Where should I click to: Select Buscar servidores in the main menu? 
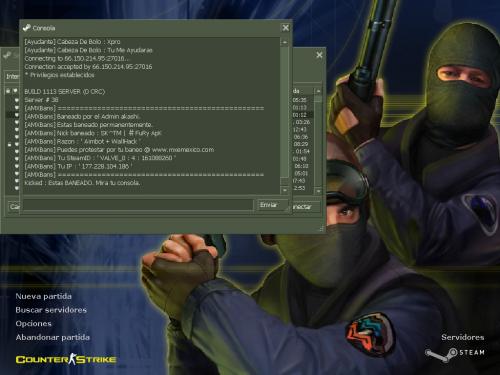[x=51, y=310]
